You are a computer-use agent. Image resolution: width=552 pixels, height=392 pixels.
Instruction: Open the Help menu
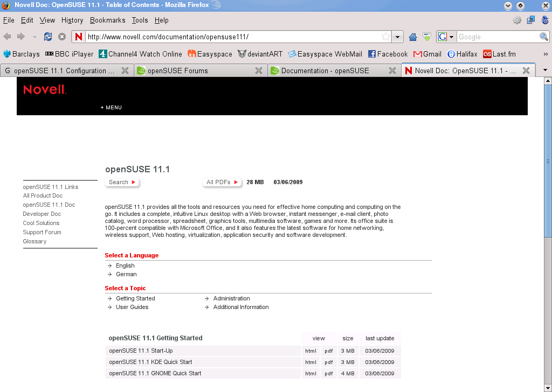point(161,20)
